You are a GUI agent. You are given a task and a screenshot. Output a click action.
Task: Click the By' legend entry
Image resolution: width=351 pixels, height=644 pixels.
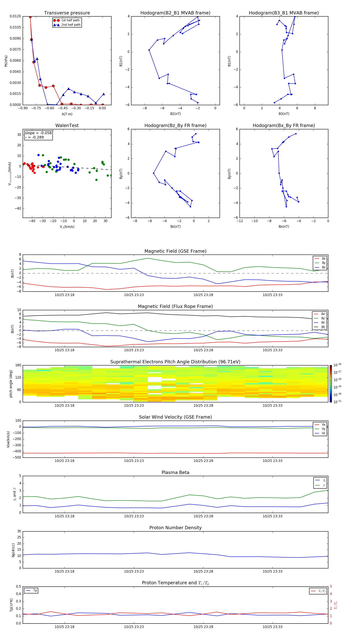coord(320,318)
